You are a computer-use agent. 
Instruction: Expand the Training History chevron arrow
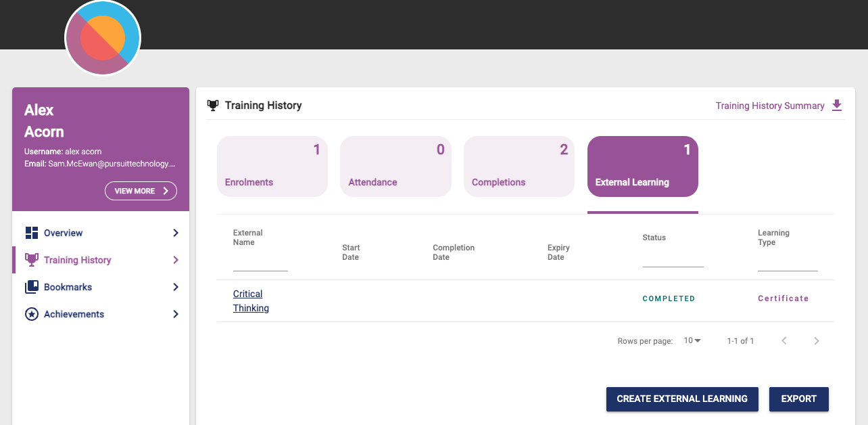[176, 260]
